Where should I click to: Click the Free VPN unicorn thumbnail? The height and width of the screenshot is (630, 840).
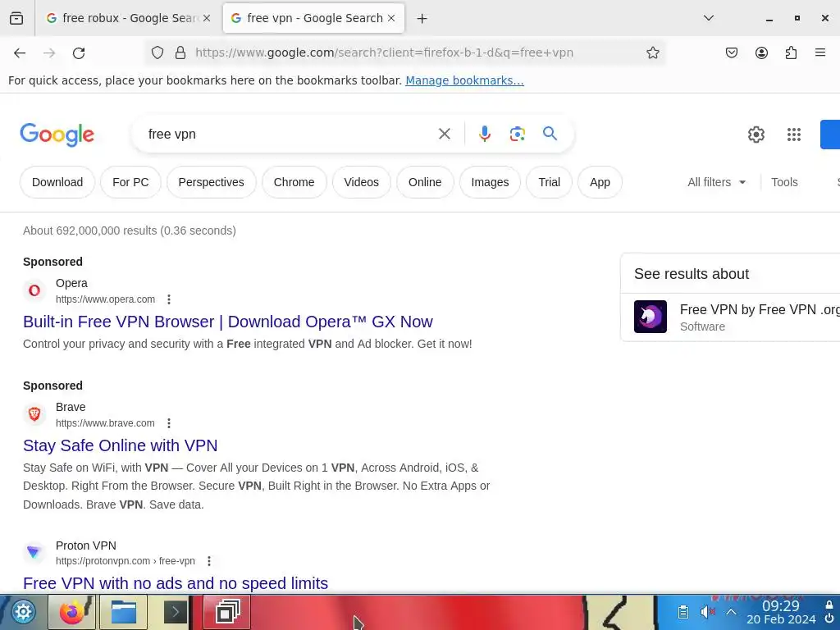[x=651, y=317]
